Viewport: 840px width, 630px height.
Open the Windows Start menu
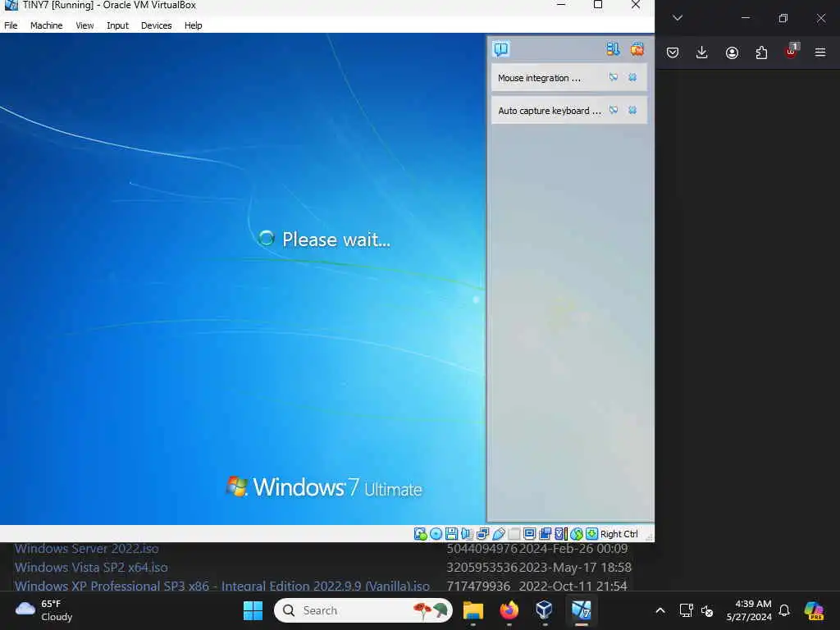pyautogui.click(x=253, y=610)
